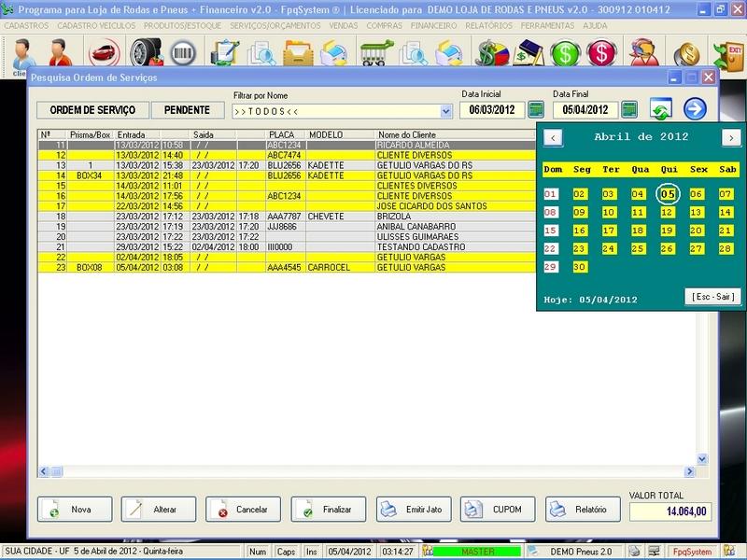
Task: Toggle the PENDENTE status button
Action: (187, 110)
